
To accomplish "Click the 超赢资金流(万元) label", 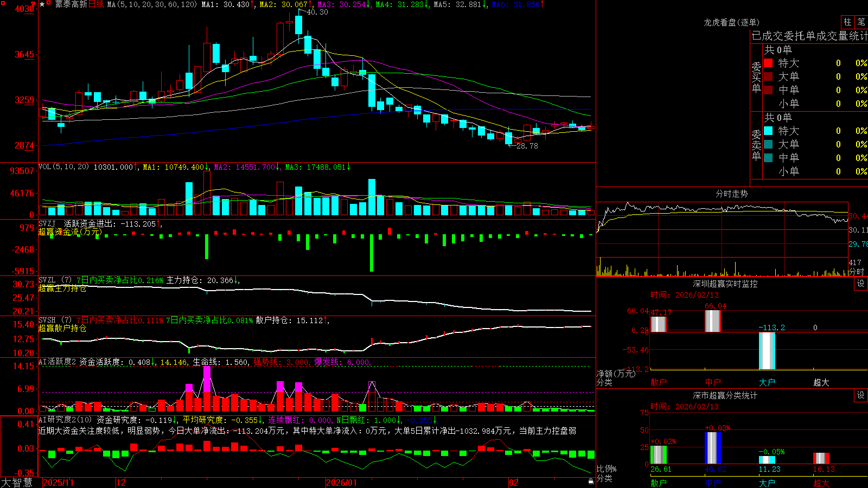I will coord(70,232).
